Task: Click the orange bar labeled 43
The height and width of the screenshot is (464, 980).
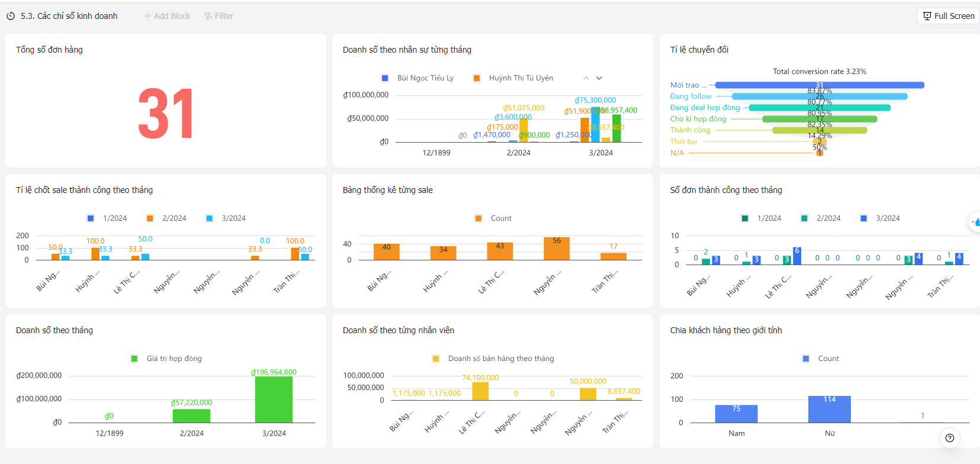Action: (x=500, y=251)
